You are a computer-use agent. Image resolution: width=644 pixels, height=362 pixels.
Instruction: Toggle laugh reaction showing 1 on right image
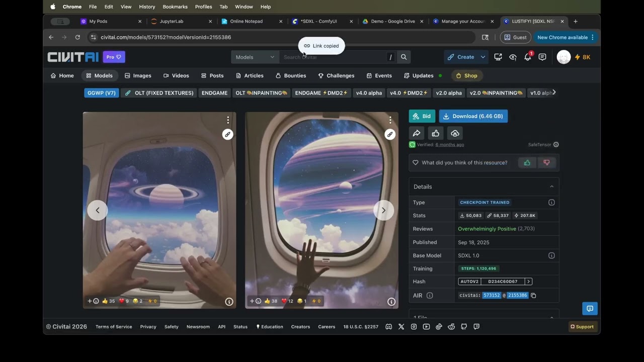302,301
